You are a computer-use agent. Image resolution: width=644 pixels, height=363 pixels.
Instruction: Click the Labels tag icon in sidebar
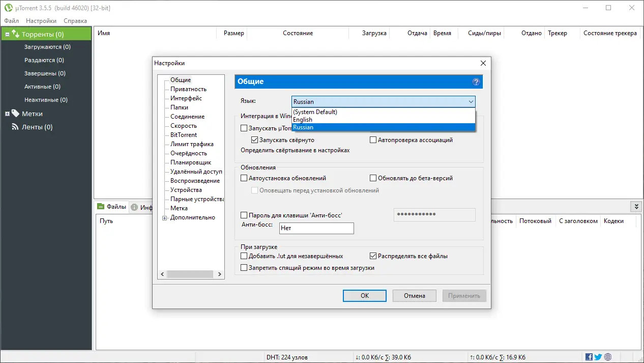click(15, 114)
